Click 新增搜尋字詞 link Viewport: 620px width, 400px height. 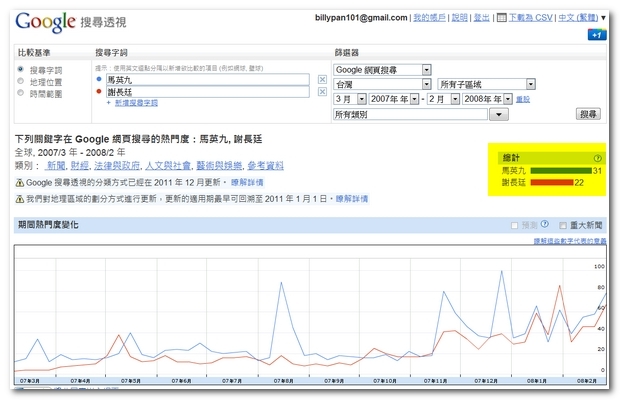click(x=136, y=103)
